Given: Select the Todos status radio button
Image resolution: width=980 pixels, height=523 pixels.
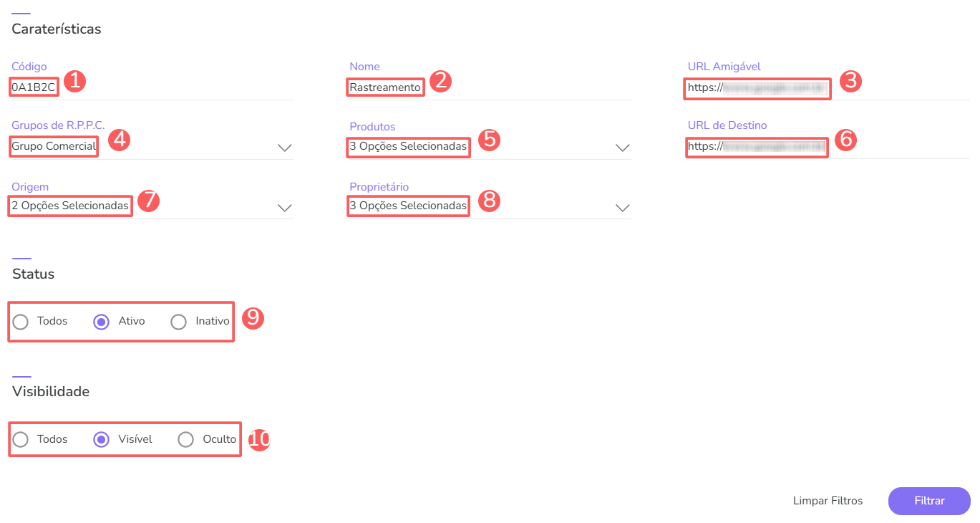Looking at the screenshot, I should click(21, 322).
